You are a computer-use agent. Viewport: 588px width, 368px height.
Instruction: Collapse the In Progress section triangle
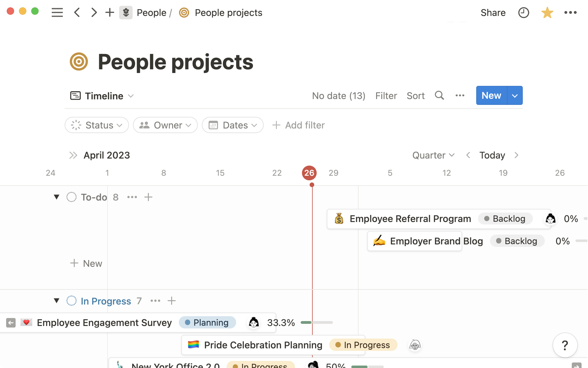pyautogui.click(x=56, y=301)
